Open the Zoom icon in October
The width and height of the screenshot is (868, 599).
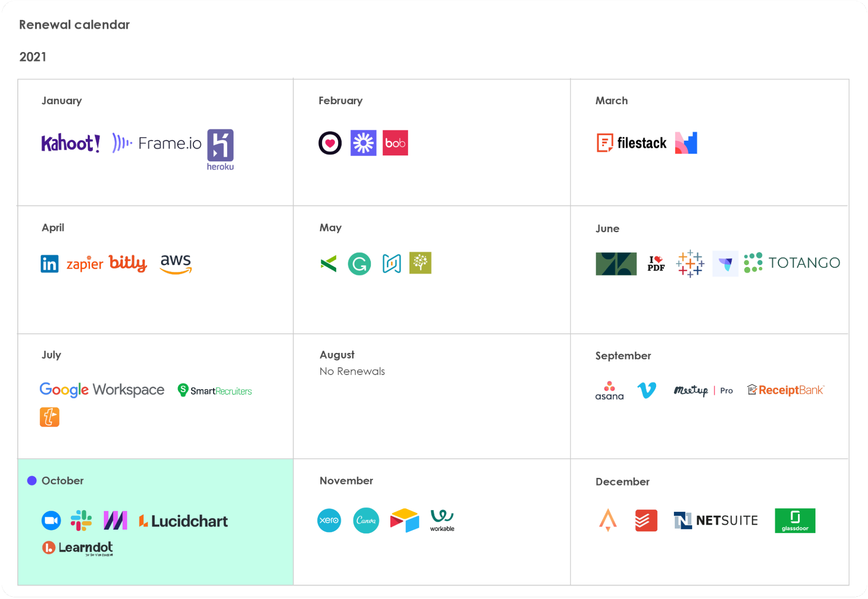pyautogui.click(x=51, y=520)
